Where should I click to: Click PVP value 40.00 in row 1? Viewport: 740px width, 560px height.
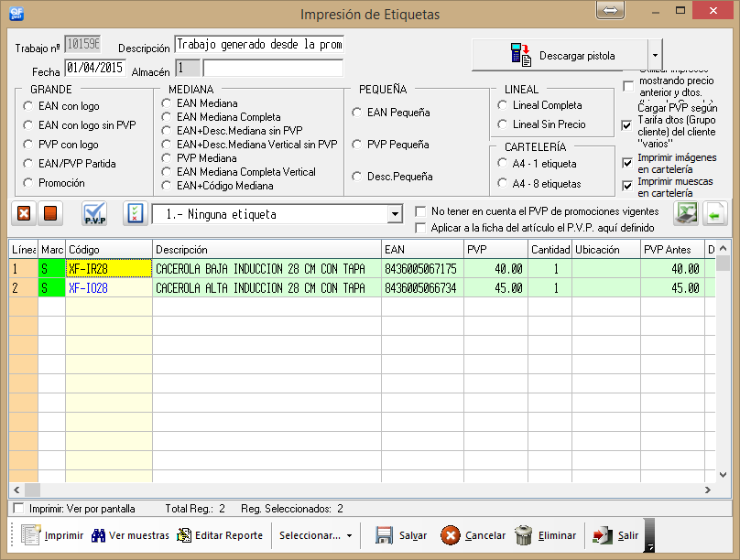tap(495, 269)
